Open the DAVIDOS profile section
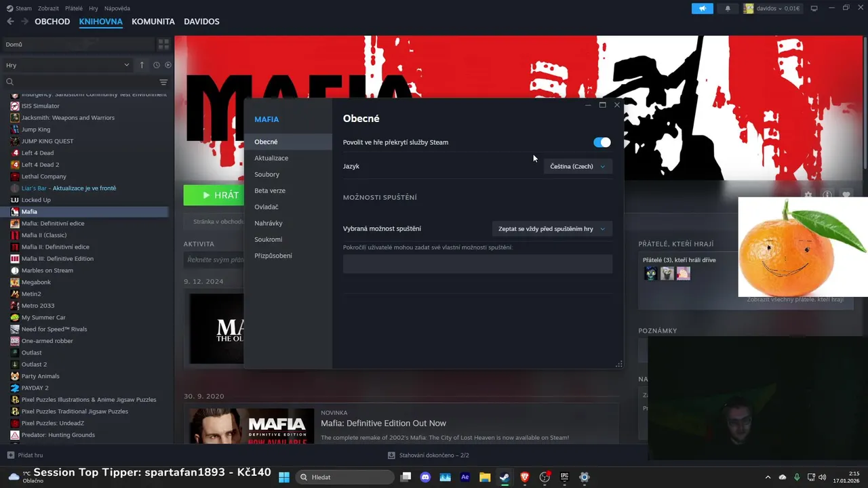Viewport: 868px width, 488px height. tap(201, 22)
